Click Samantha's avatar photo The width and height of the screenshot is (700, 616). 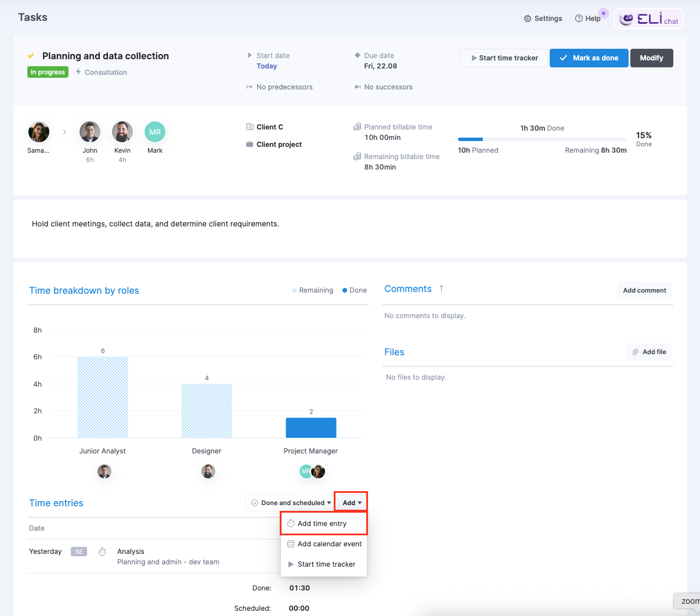point(39,132)
